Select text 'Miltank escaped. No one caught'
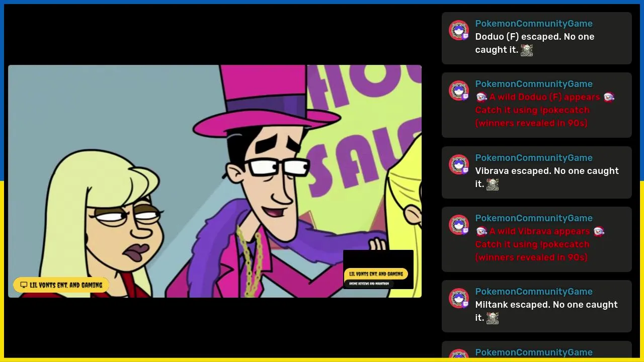 pos(546,305)
